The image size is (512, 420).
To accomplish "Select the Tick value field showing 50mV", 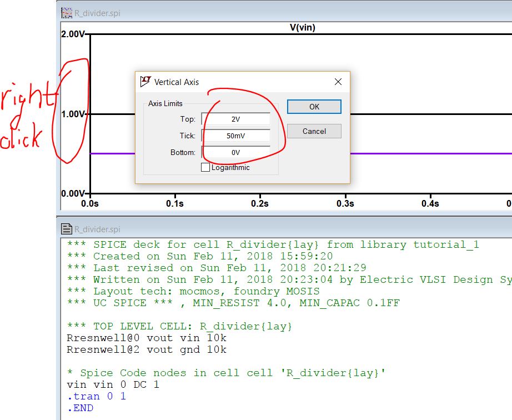I will (x=236, y=136).
